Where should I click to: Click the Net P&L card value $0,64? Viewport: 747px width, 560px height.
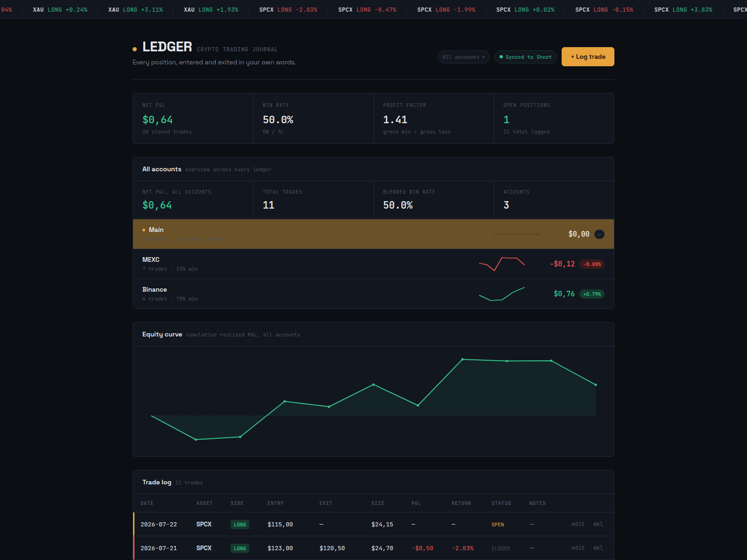[157, 120]
